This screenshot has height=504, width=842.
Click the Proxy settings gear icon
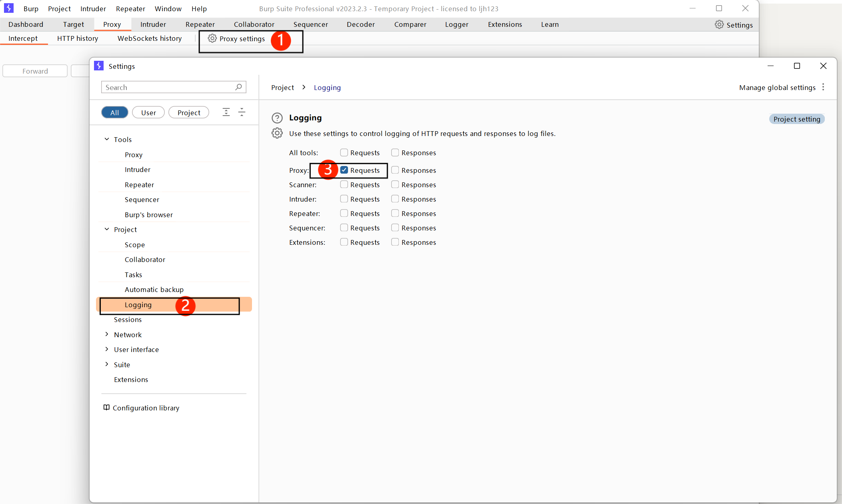tap(212, 38)
